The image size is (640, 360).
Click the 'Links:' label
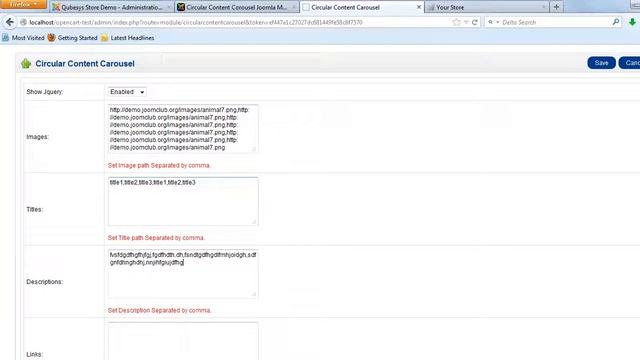tap(34, 354)
